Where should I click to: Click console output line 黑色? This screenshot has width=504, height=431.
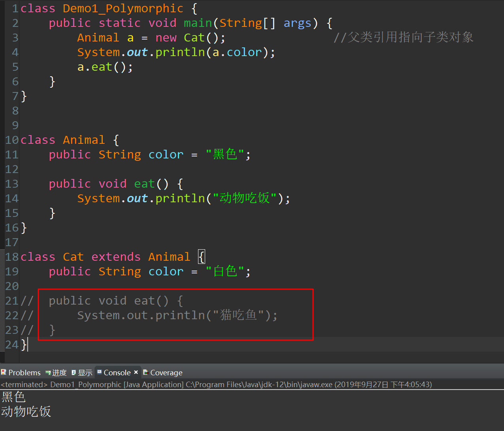point(13,397)
